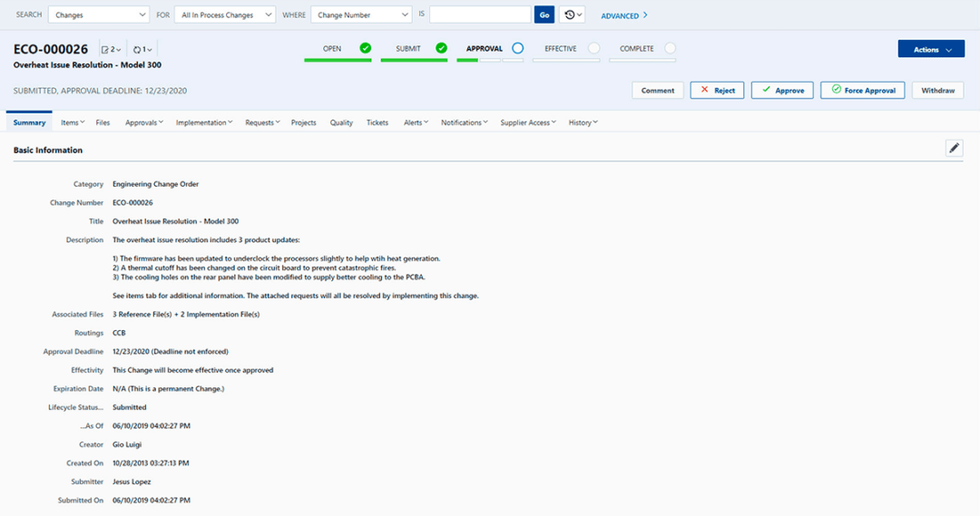Select the COMPLETE stage circle

[670, 48]
